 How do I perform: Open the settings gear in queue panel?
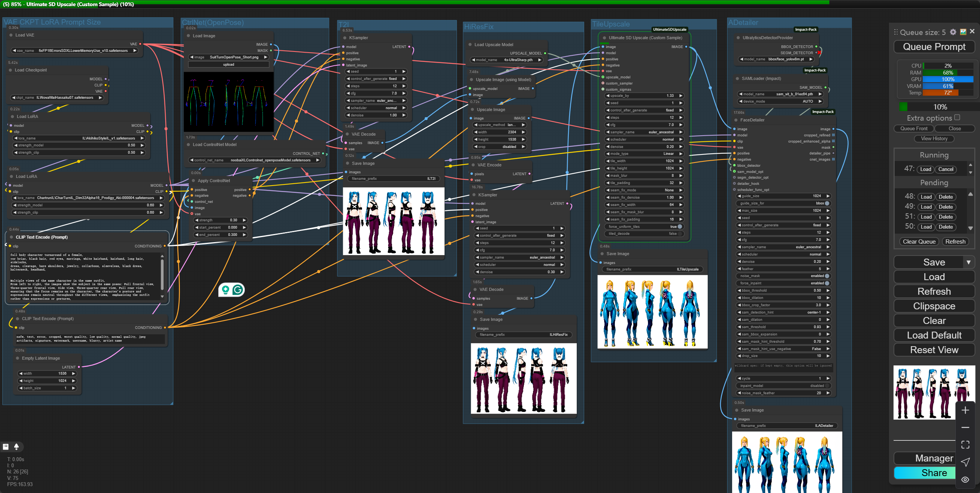click(x=953, y=32)
